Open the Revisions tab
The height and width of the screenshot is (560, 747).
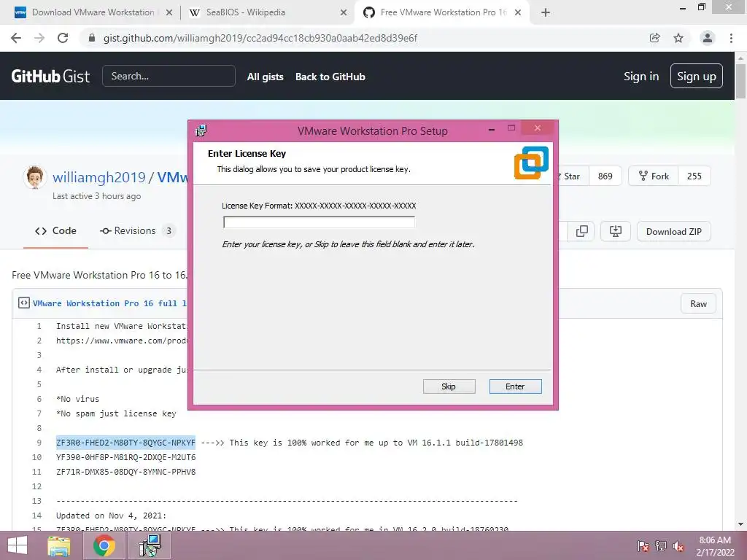[137, 231]
